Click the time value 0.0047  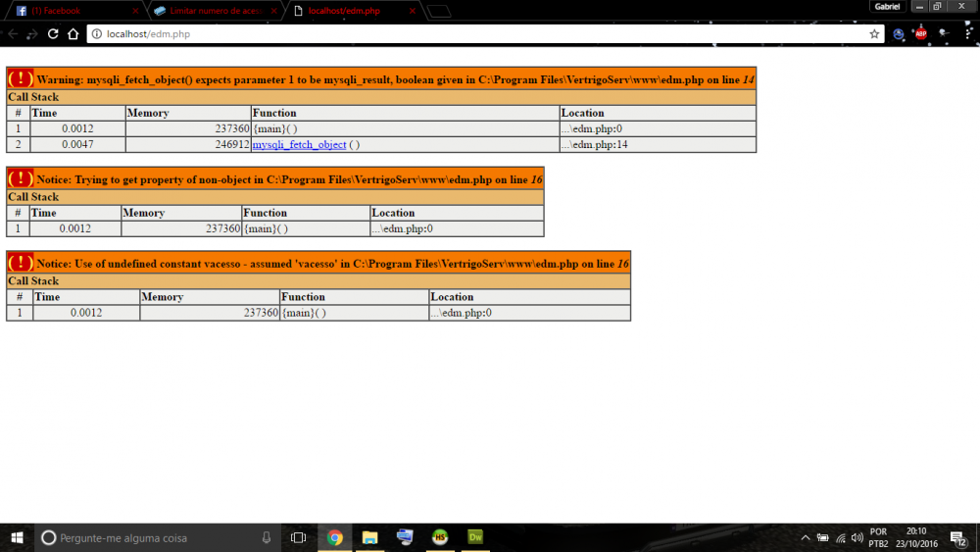tap(77, 144)
